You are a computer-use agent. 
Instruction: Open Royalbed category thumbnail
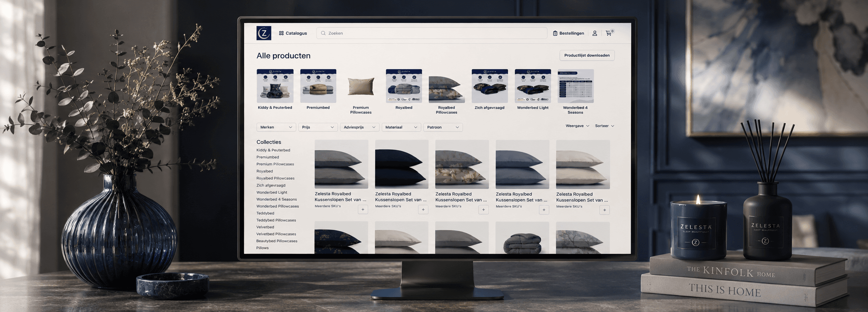pyautogui.click(x=404, y=86)
